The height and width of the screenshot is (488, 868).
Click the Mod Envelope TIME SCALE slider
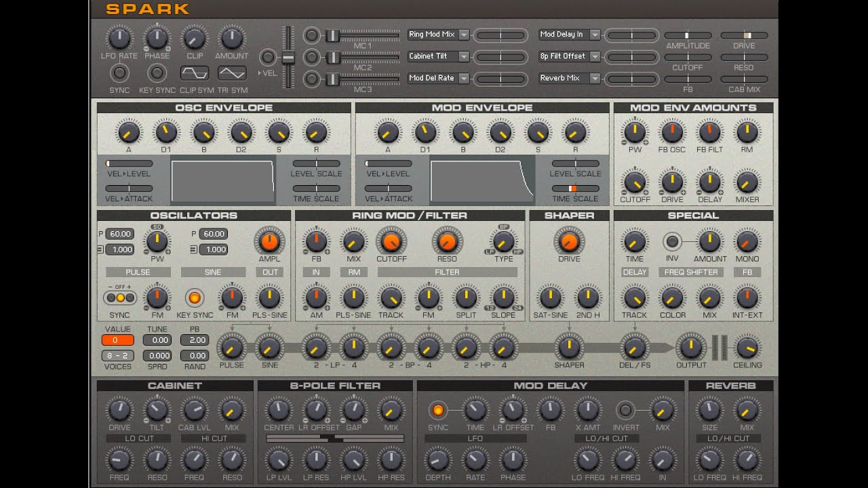pos(575,188)
